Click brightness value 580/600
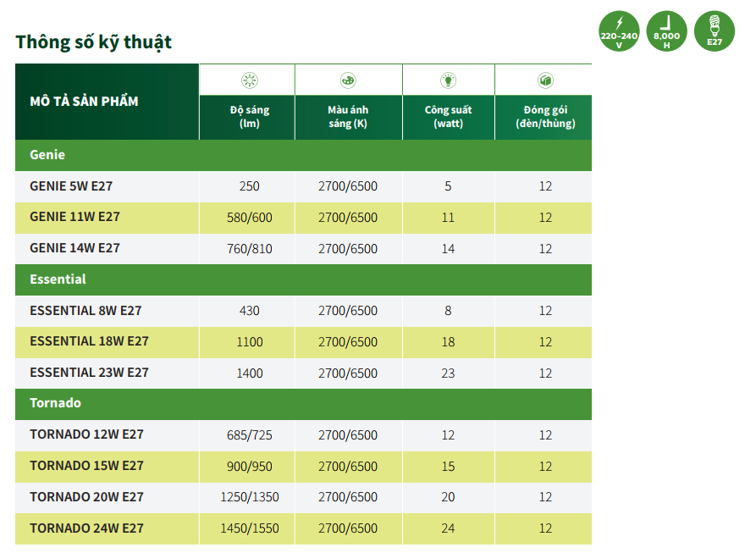The height and width of the screenshot is (553, 756). (249, 218)
